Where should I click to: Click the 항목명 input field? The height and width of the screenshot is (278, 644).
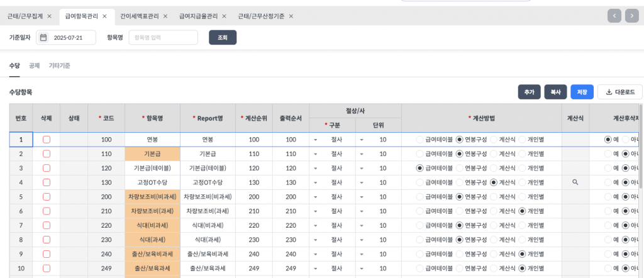point(163,37)
